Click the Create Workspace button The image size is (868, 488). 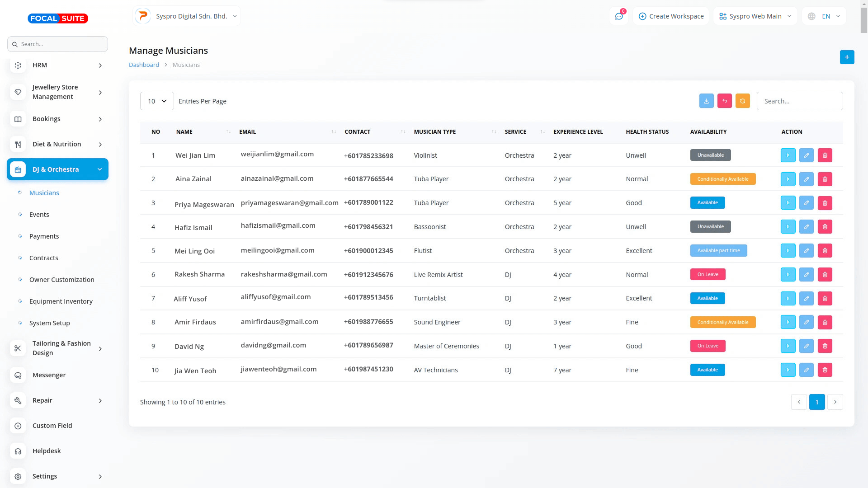coord(671,16)
